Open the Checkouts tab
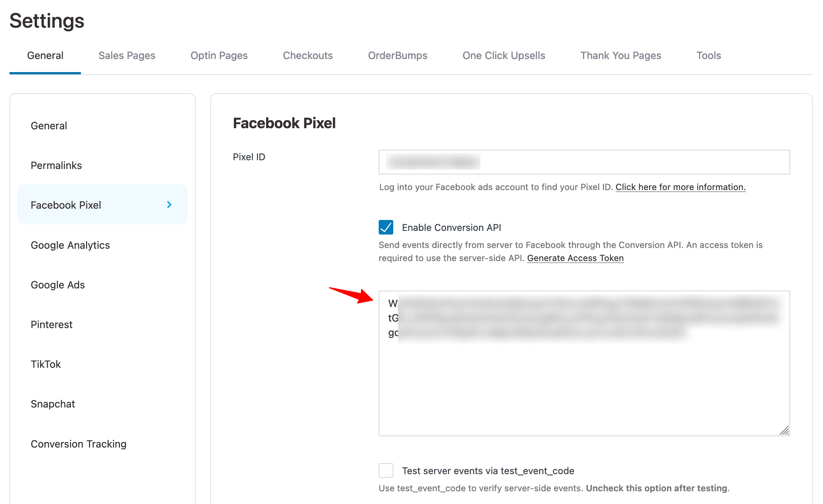Screen dimensions: 823x504 (308, 55)
